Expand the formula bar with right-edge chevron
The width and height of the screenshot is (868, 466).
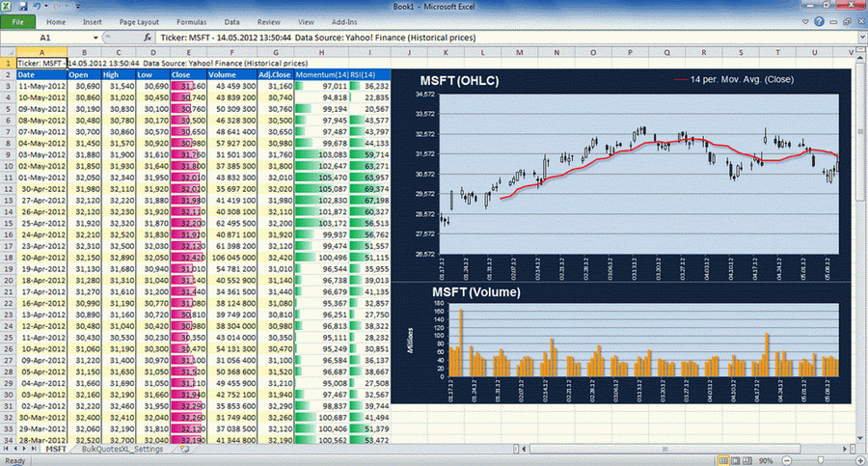(860, 37)
